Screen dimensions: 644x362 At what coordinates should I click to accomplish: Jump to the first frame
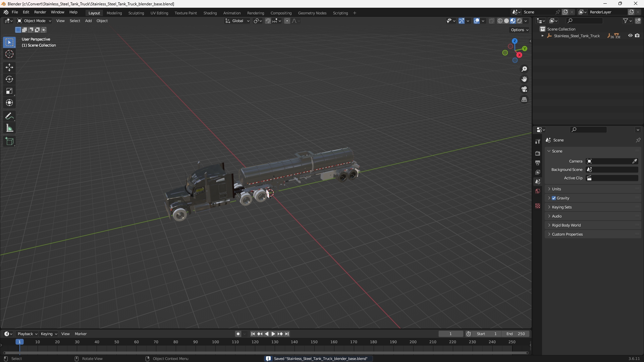pyautogui.click(x=253, y=334)
